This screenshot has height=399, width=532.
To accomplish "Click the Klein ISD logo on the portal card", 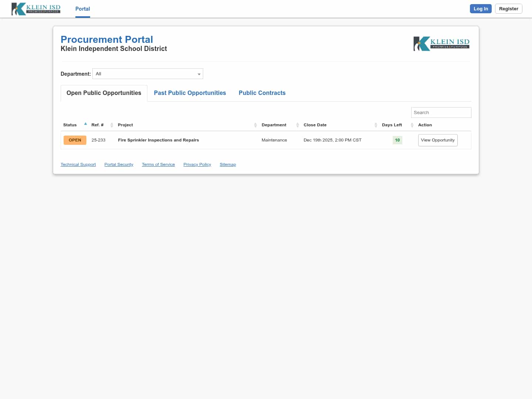I will click(441, 43).
